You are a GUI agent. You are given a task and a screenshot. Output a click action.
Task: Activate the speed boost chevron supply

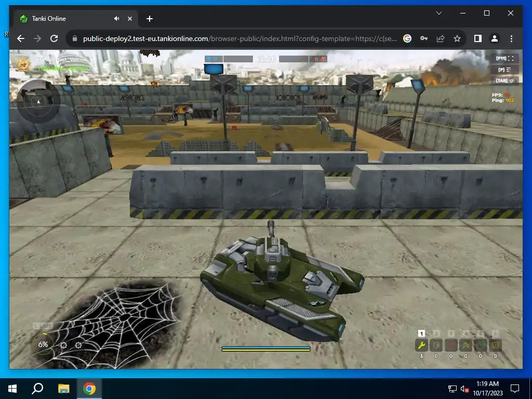tap(466, 345)
